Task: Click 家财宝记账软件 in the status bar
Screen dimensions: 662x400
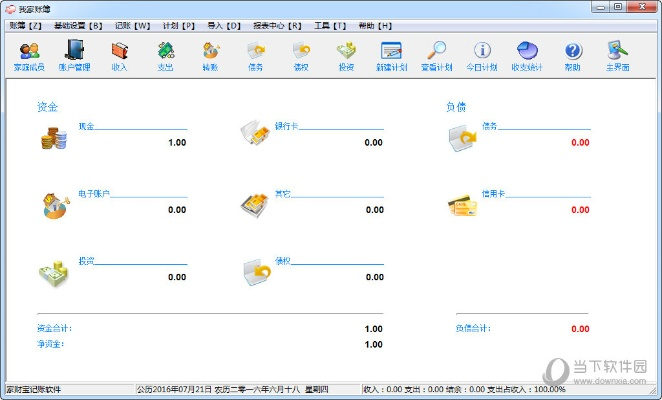Action: pos(34,389)
